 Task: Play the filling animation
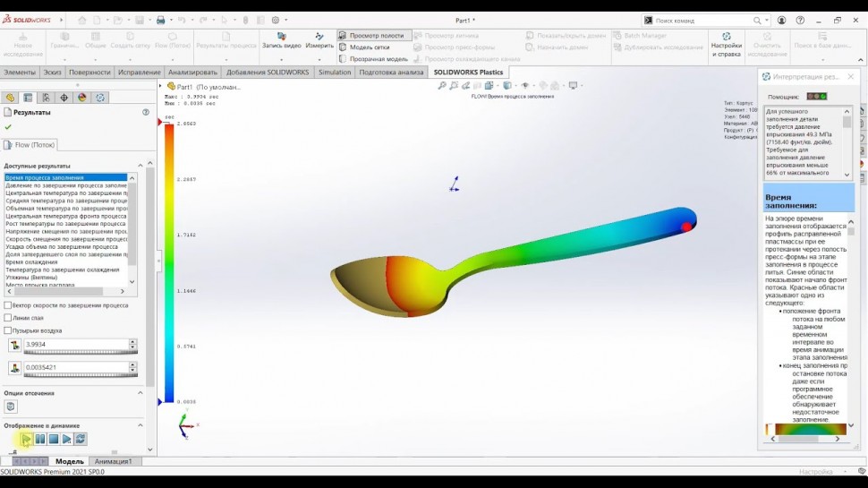26,439
